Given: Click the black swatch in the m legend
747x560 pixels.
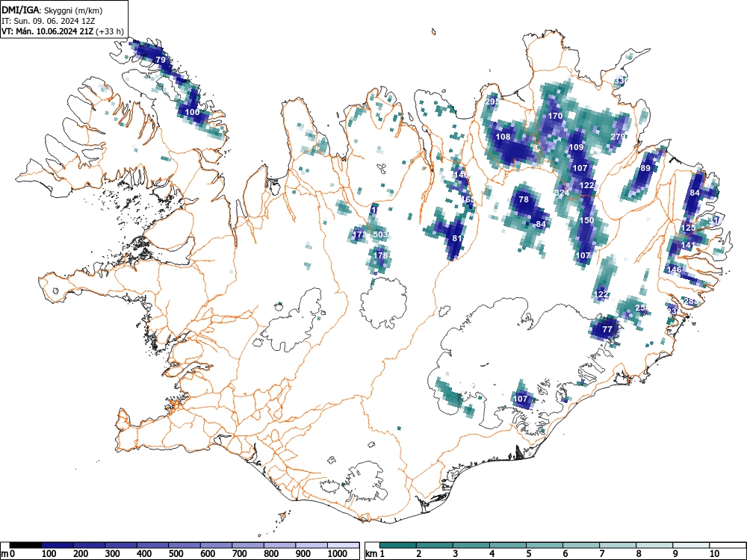Looking at the screenshot, I should (25, 545).
